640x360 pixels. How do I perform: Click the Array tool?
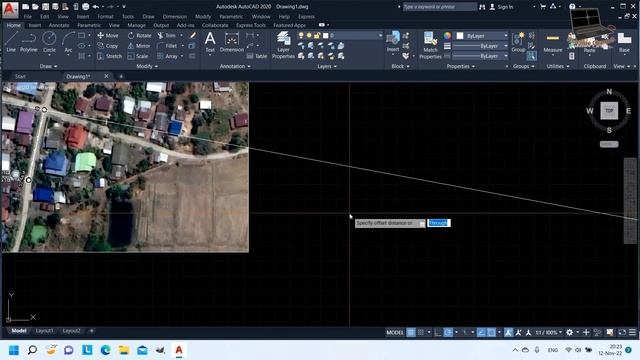pos(168,56)
